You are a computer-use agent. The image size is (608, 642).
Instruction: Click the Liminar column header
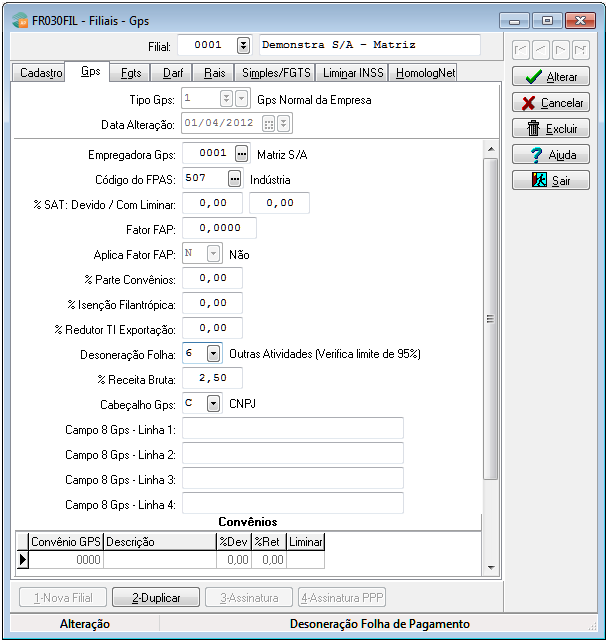point(305,542)
